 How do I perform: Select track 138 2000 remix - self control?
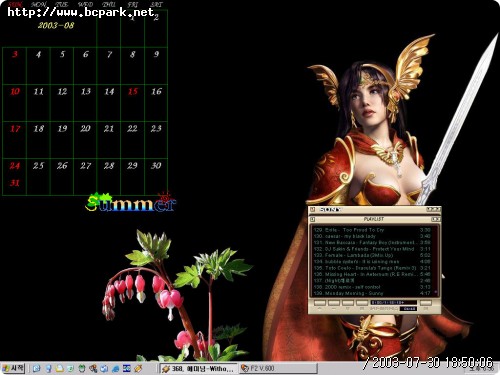[372, 287]
